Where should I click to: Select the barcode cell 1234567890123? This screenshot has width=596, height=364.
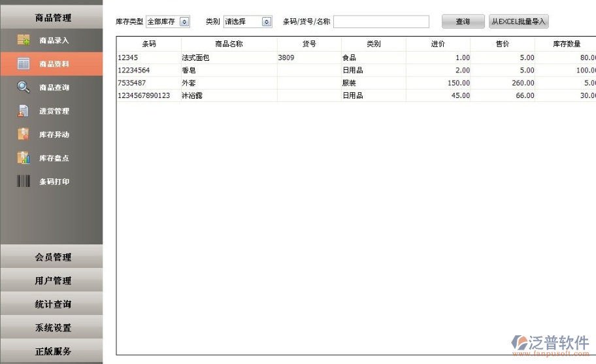click(x=149, y=95)
